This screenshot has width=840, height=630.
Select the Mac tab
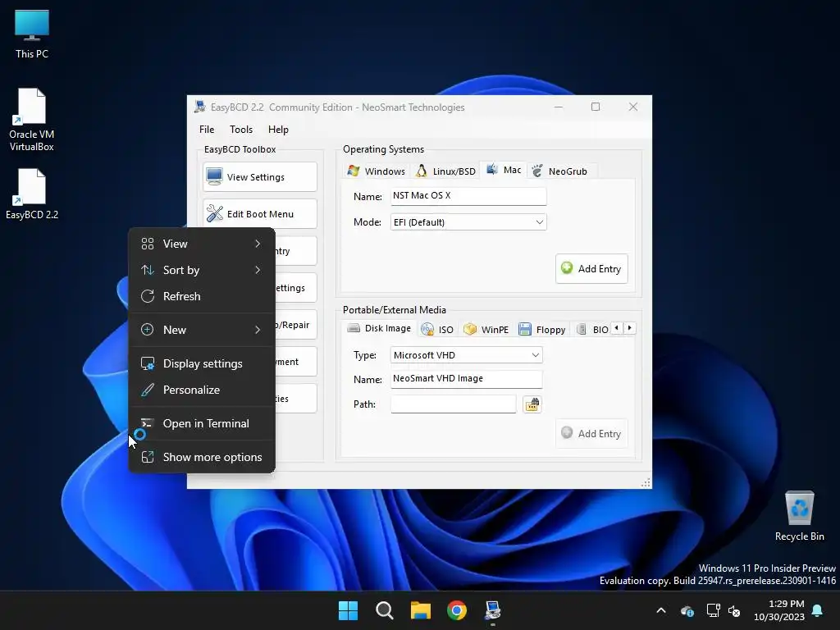click(x=504, y=170)
